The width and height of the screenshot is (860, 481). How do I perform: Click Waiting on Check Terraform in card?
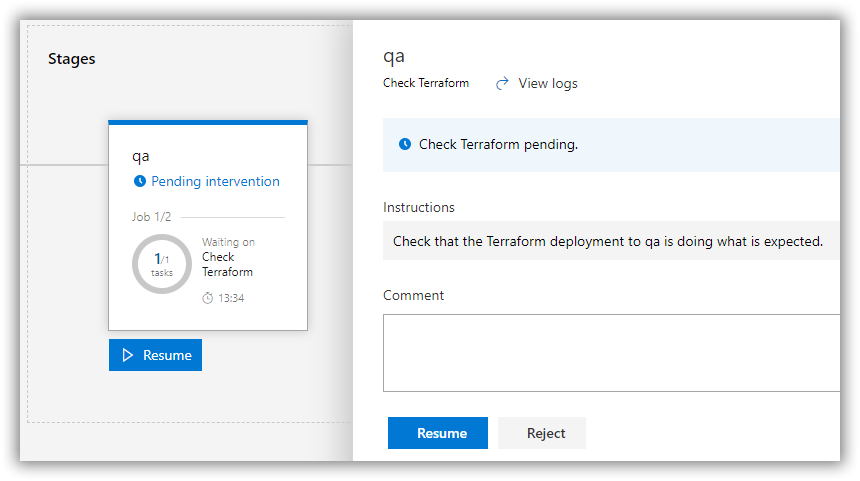click(x=227, y=257)
